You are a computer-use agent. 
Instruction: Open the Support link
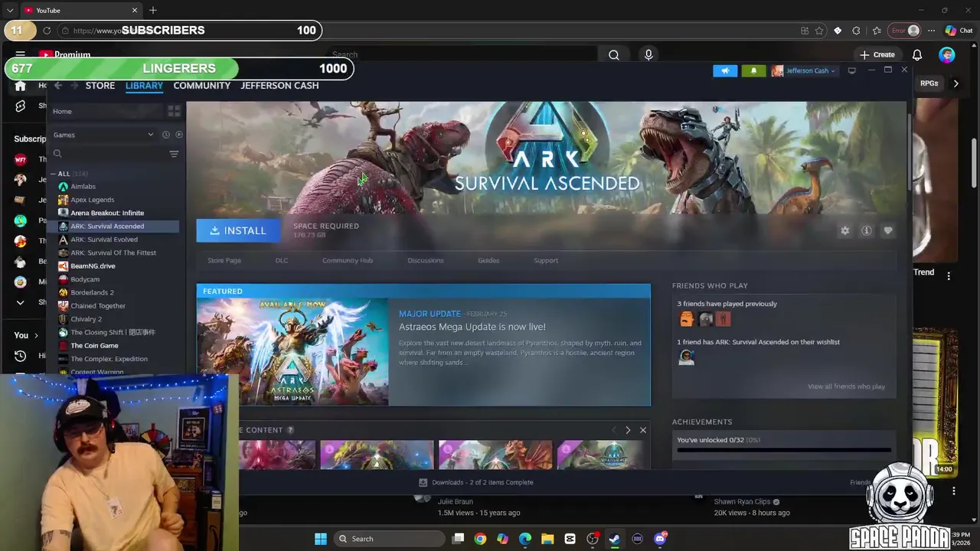coord(546,260)
